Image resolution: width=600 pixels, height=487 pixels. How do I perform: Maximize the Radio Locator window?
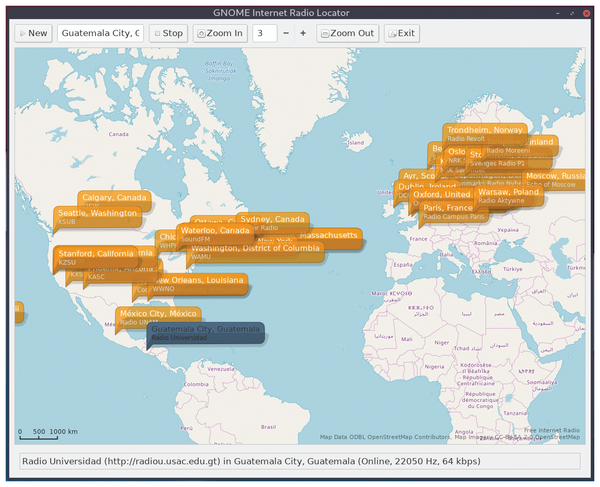(572, 13)
